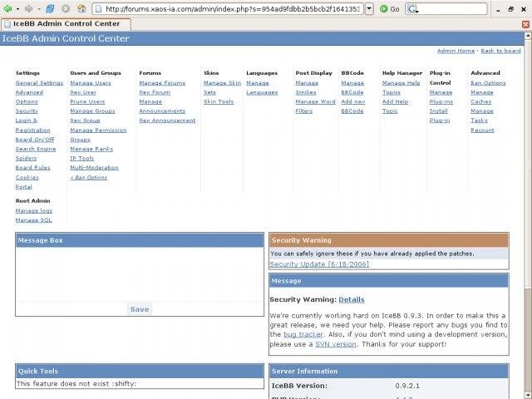This screenshot has width=532, height=399.
Task: Open Manage Languages link
Action: tap(262, 87)
